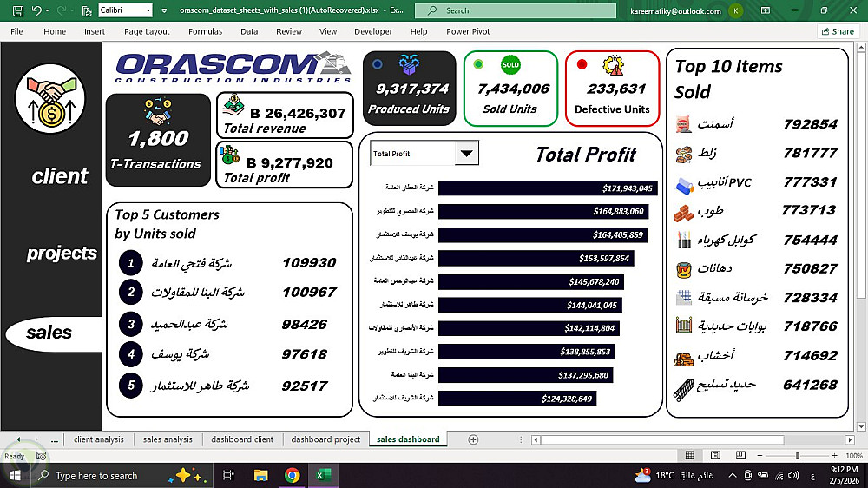This screenshot has width=868, height=488.
Task: Click customer rank 1 circle badge
Action: [x=131, y=262]
